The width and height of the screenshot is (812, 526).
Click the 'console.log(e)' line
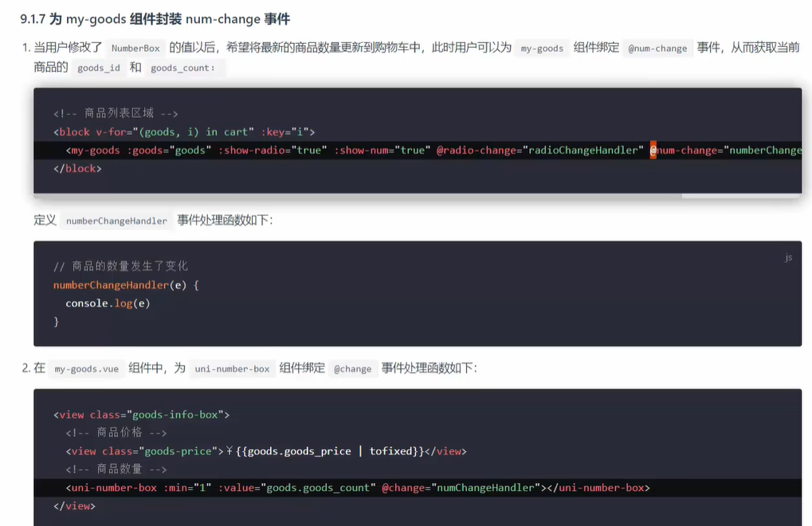[108, 304]
